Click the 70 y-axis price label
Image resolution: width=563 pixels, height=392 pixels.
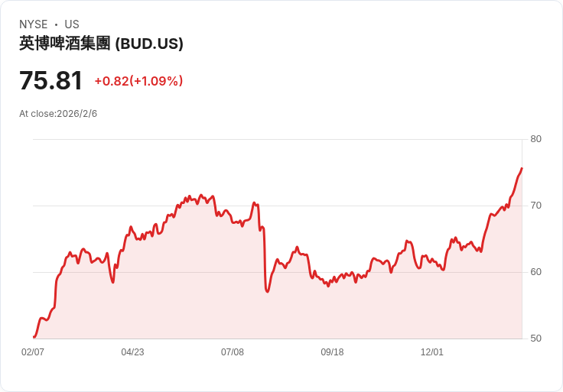[535, 206]
